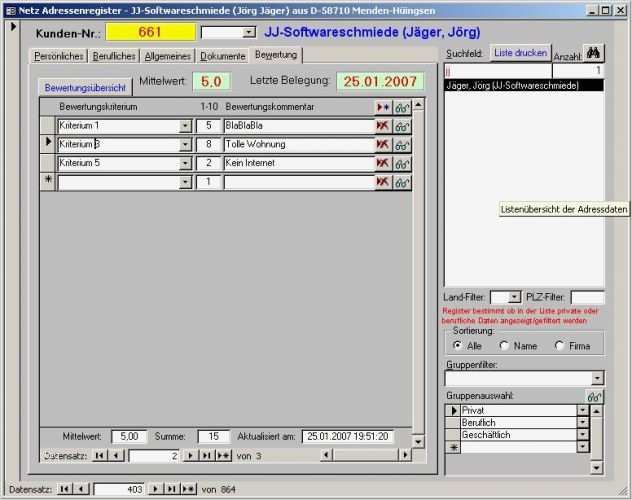632x500 pixels.
Task: Open the Kriterium 3 dropdown
Action: click(185, 145)
